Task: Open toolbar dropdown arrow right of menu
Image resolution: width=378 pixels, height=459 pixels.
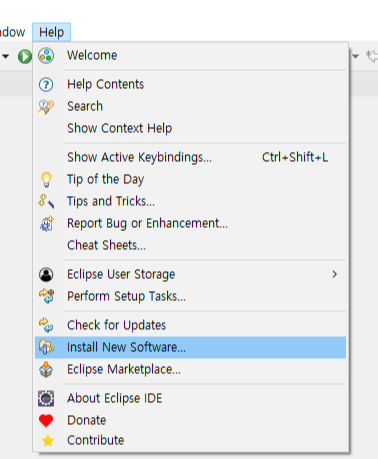Action: [356, 57]
